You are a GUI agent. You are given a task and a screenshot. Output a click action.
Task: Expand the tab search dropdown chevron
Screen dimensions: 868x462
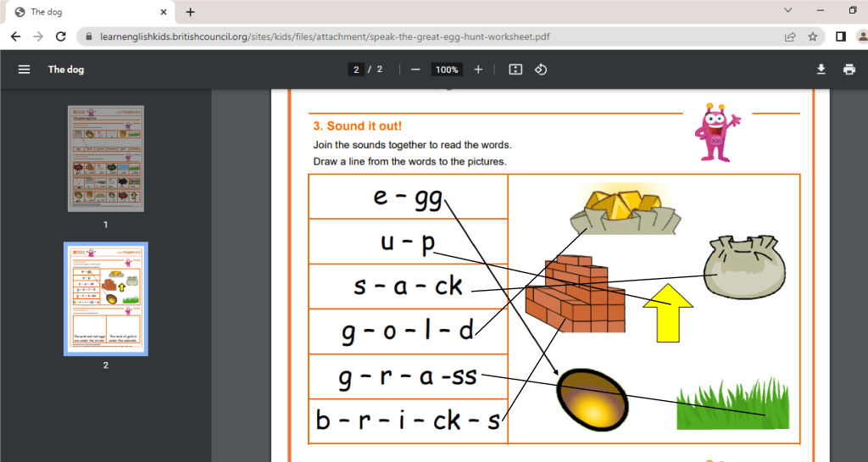(787, 10)
